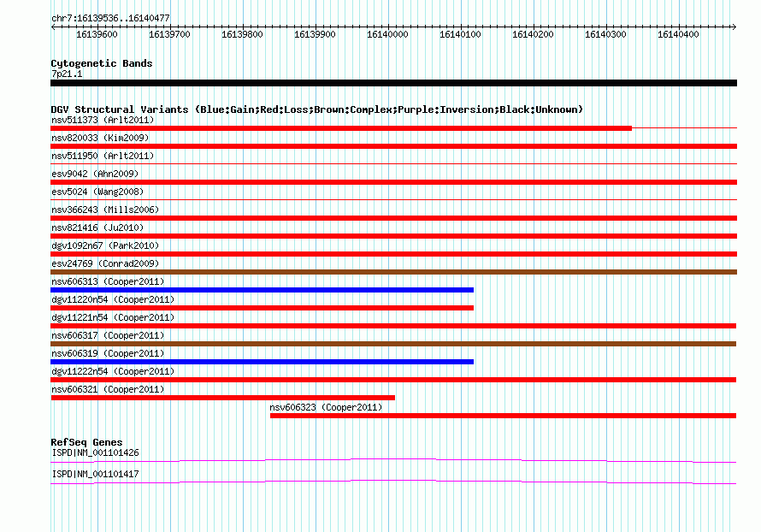Screen dimensions: 761x532
Task: Click the ruler tick labeled 16139600
Action: pyautogui.click(x=97, y=34)
